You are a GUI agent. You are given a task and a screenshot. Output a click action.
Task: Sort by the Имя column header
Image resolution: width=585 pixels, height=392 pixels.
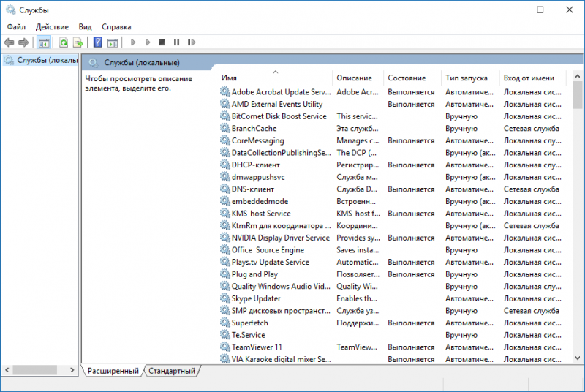coord(276,78)
